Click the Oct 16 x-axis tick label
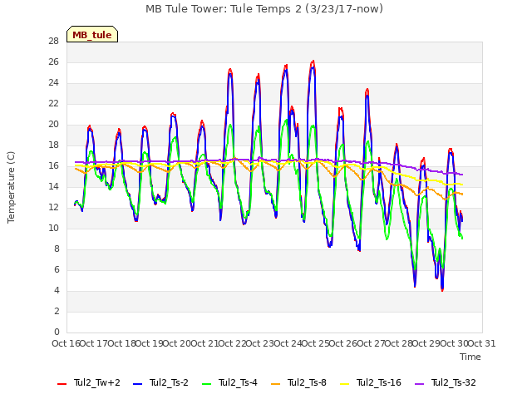This screenshot has height=399, width=532. pyautogui.click(x=66, y=343)
